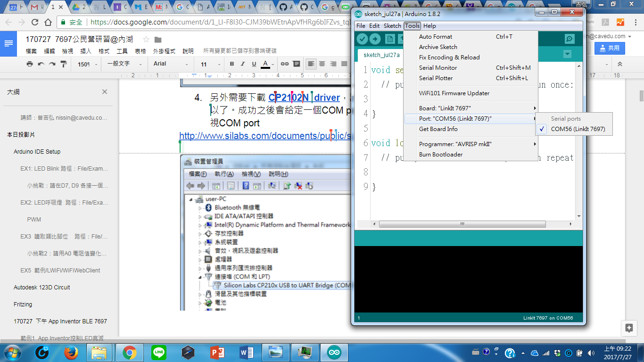Toggle italic formatting in Google Docs

click(x=243, y=64)
